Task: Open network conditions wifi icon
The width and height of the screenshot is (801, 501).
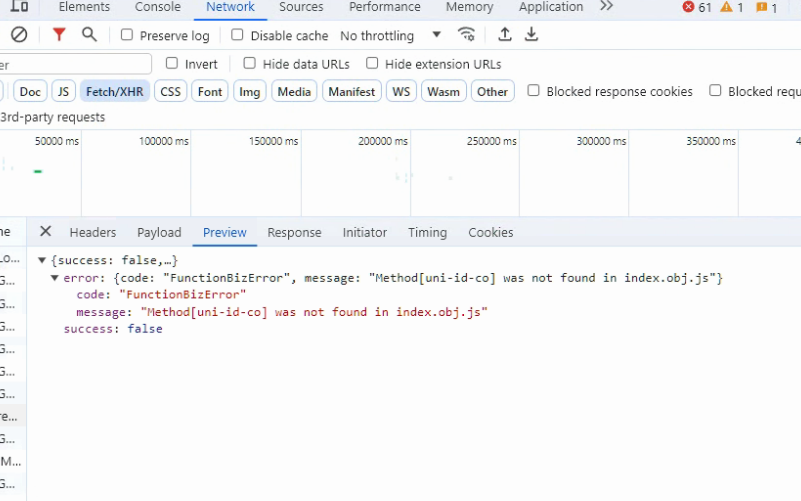Action: pos(466,35)
